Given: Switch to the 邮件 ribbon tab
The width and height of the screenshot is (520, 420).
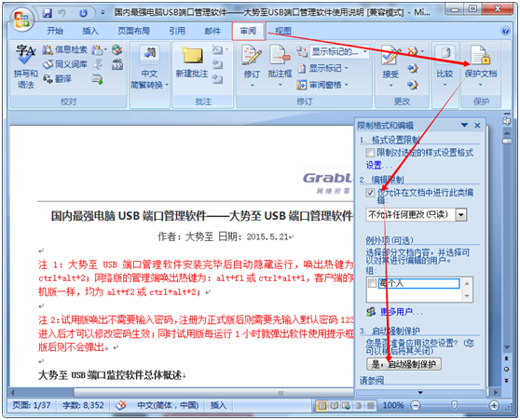Looking at the screenshot, I should (212, 31).
